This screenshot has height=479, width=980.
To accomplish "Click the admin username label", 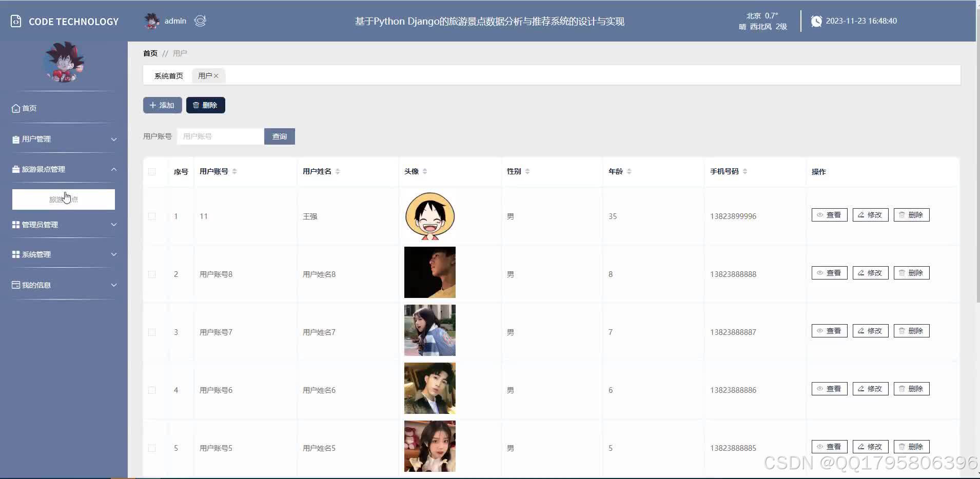I will pyautogui.click(x=175, y=21).
